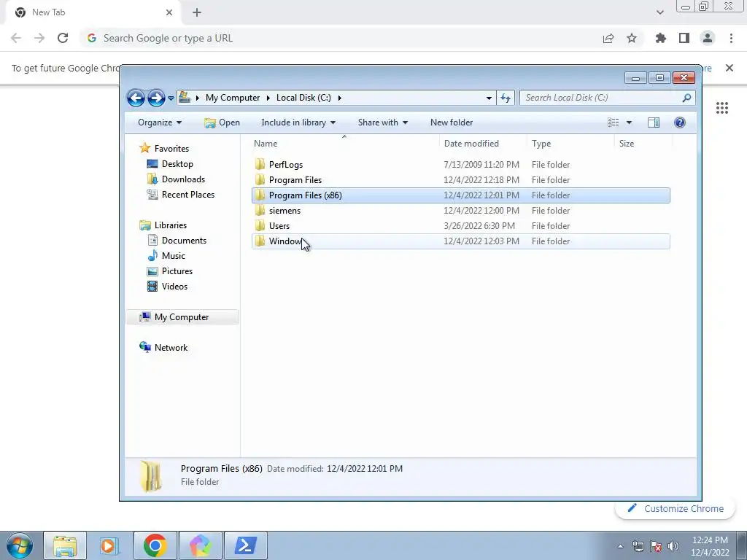Select My Computer in sidebar
The width and height of the screenshot is (747, 560).
click(x=182, y=316)
